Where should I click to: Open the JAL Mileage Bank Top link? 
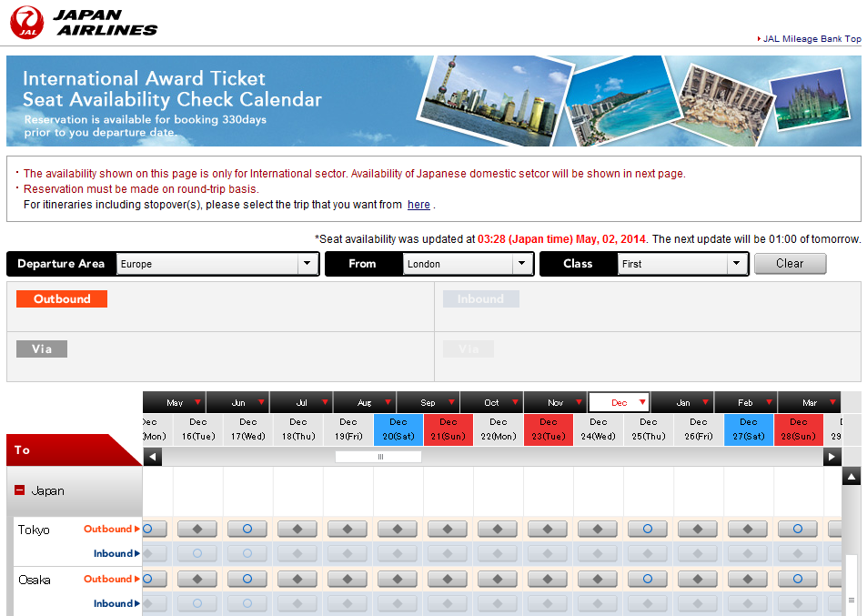click(x=812, y=39)
